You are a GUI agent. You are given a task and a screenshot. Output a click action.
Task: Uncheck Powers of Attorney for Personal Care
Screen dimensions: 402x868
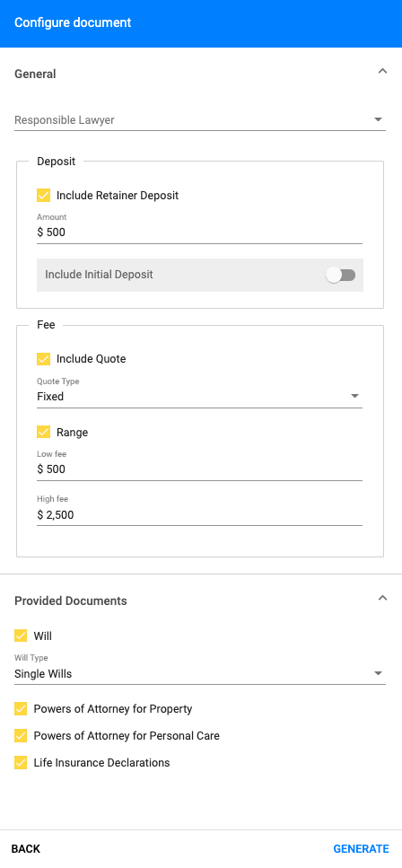click(21, 736)
